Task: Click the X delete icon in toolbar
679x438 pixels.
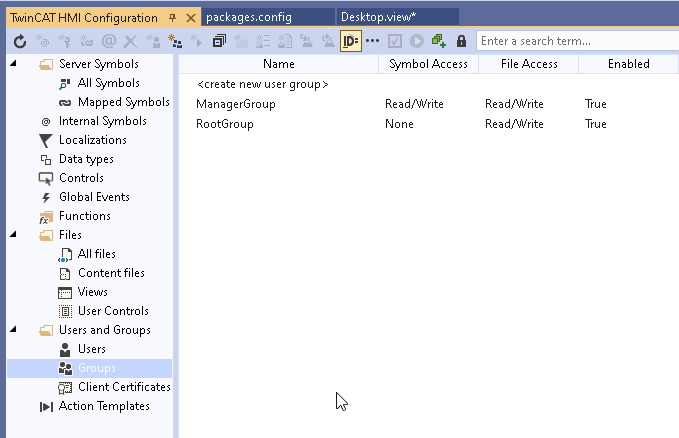Action: 130,42
